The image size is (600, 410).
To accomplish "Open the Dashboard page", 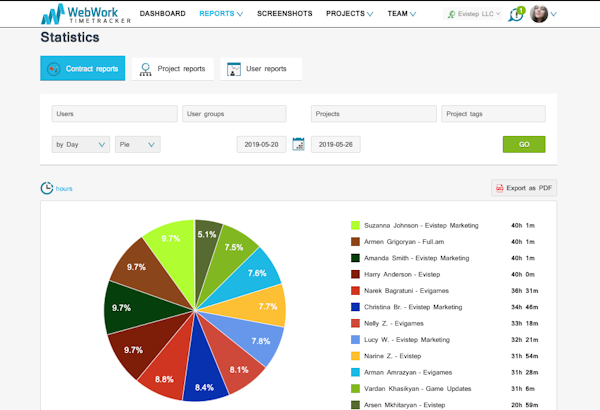I will click(x=163, y=13).
